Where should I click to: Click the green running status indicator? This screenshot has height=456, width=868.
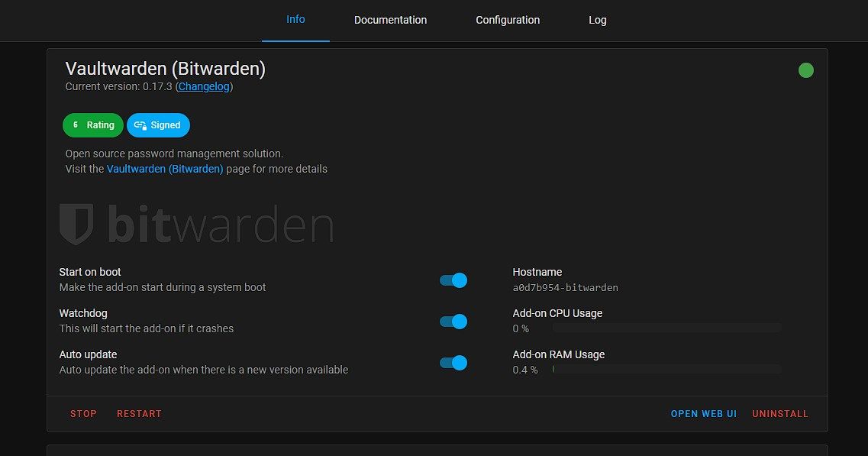point(806,70)
